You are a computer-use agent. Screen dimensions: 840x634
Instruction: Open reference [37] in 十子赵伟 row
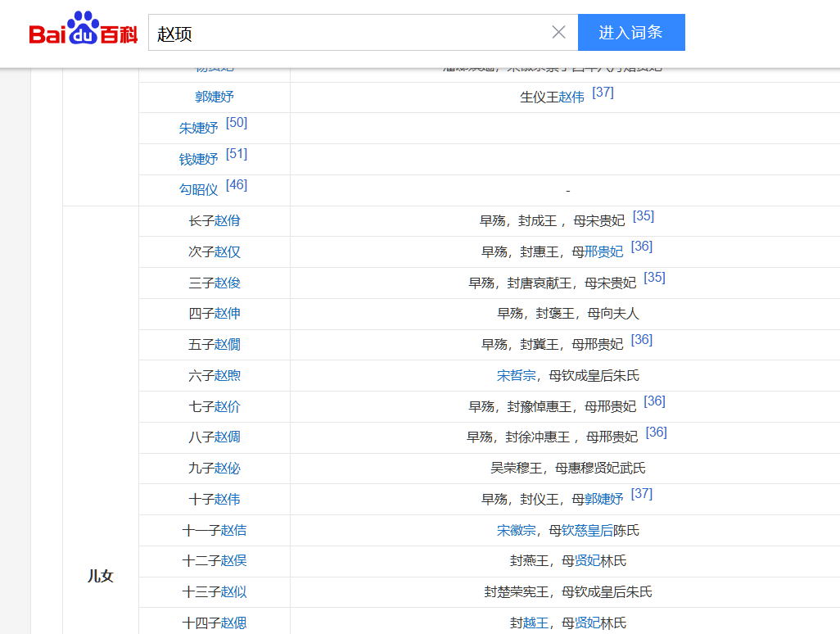point(642,494)
